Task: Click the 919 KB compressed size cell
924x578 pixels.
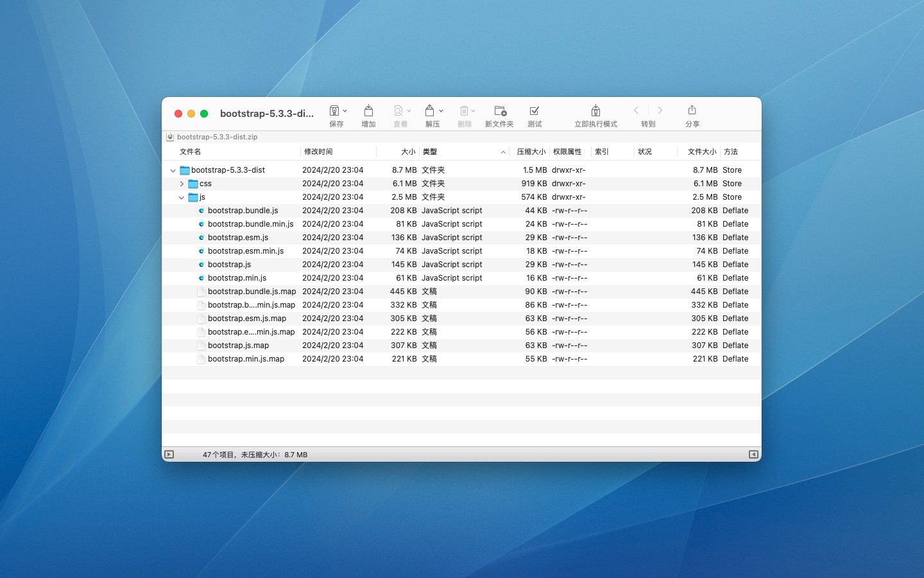Action: (x=534, y=184)
